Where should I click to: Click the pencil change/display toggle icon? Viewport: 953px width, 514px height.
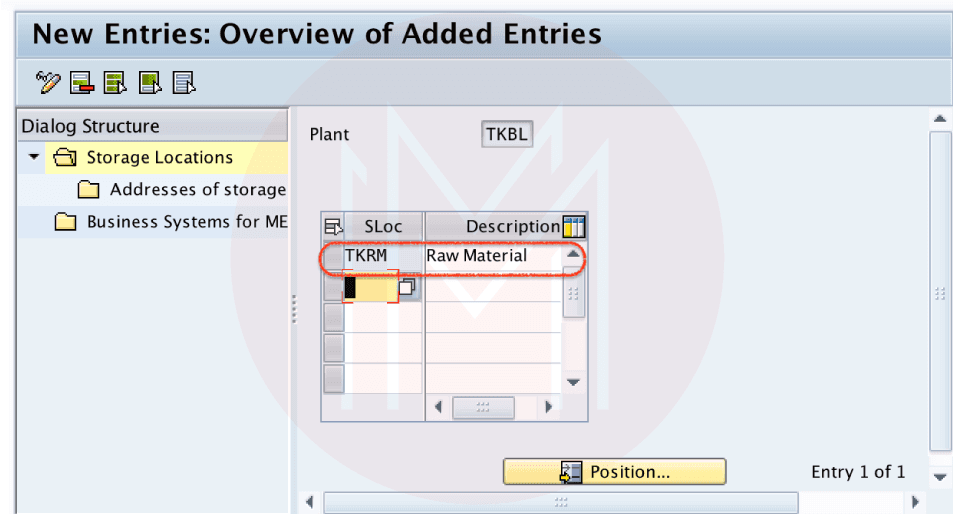point(47,82)
